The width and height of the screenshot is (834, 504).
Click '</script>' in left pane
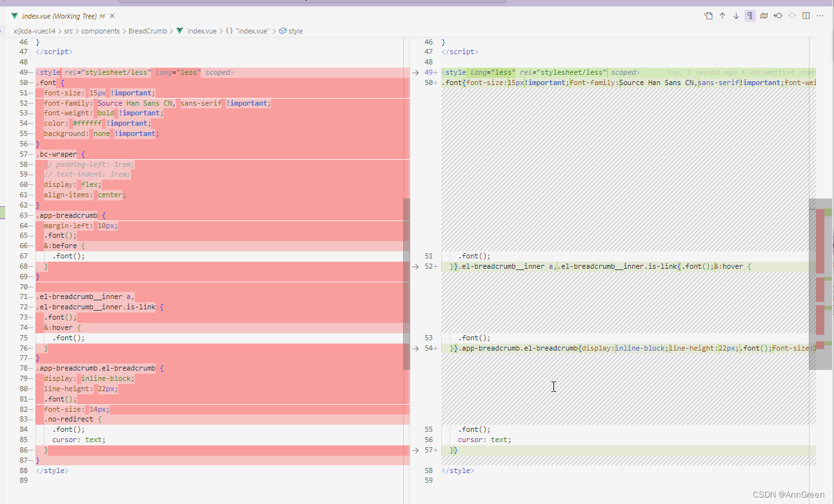click(54, 52)
